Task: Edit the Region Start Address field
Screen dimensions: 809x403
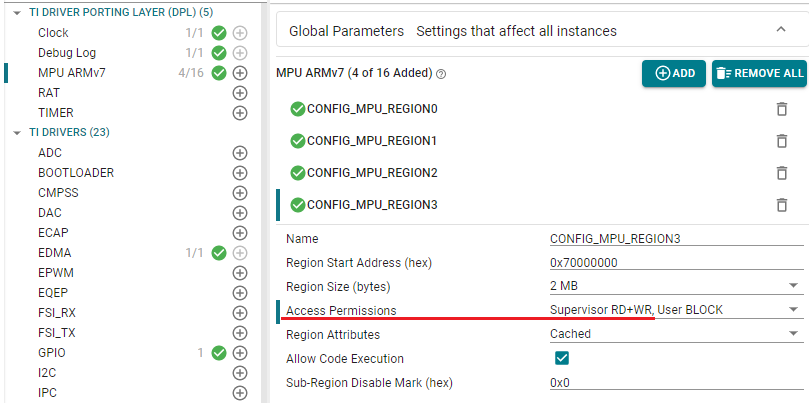Action: pos(676,262)
